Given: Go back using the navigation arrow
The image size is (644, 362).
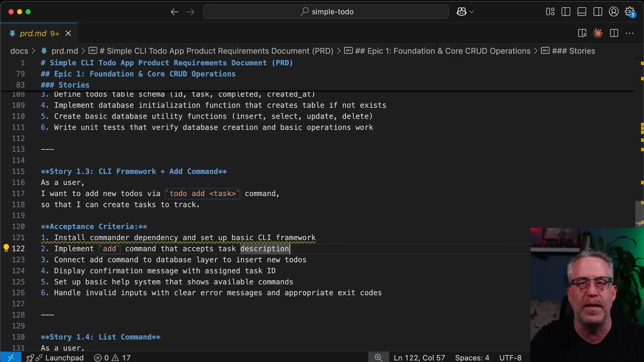Looking at the screenshot, I should tap(174, 12).
